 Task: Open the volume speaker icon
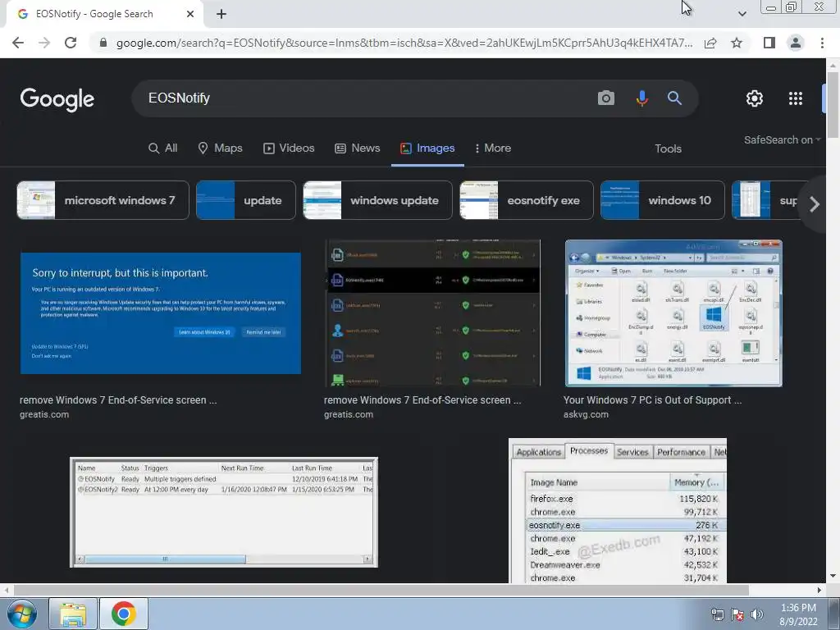click(x=757, y=614)
